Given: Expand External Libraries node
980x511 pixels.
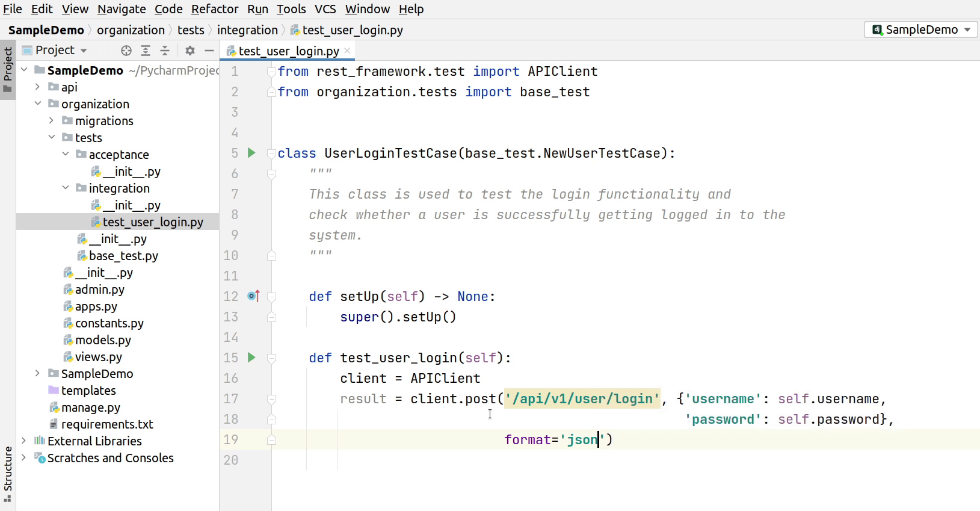Looking at the screenshot, I should (x=23, y=441).
